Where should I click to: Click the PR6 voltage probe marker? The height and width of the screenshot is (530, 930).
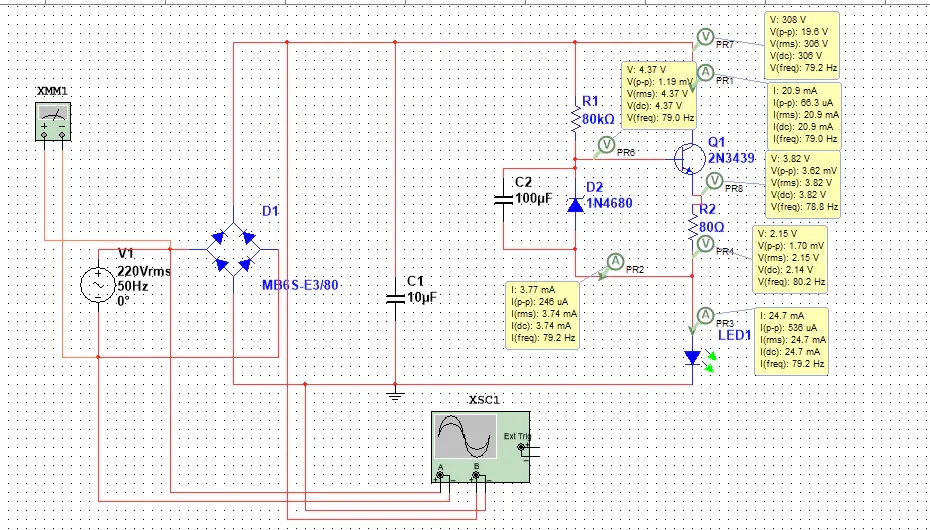606,145
